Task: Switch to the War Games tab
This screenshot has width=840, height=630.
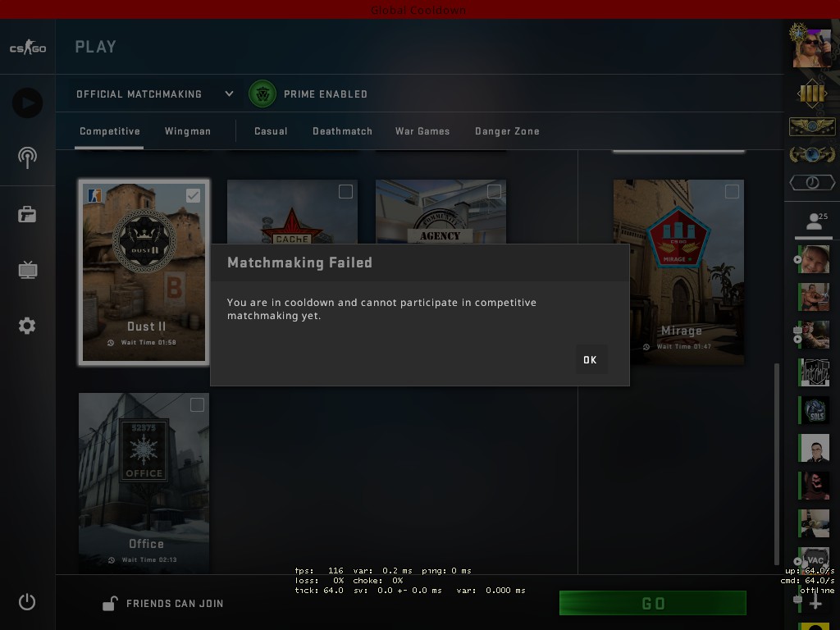Action: point(422,131)
